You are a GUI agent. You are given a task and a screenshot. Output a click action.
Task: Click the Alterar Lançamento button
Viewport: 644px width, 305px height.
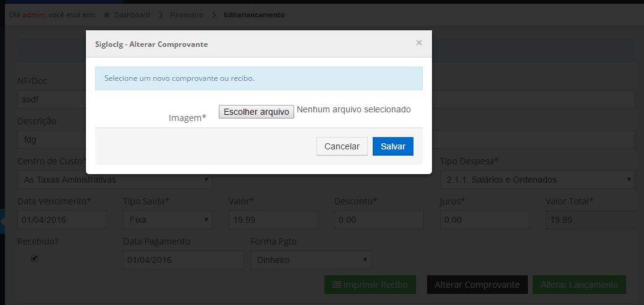pyautogui.click(x=579, y=285)
